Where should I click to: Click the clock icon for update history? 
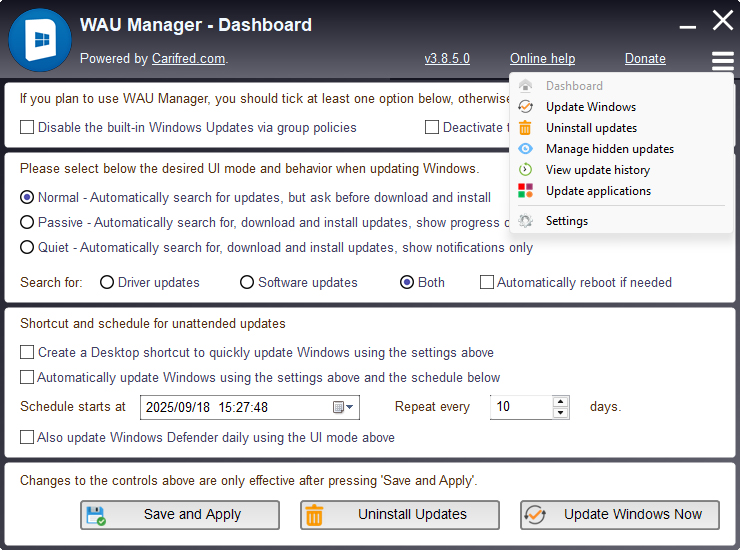point(525,170)
